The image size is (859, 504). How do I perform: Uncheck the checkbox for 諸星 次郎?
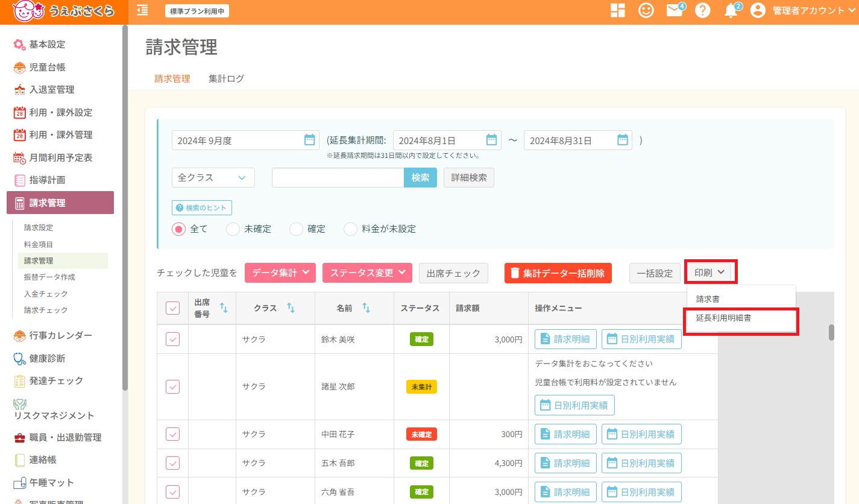point(172,386)
